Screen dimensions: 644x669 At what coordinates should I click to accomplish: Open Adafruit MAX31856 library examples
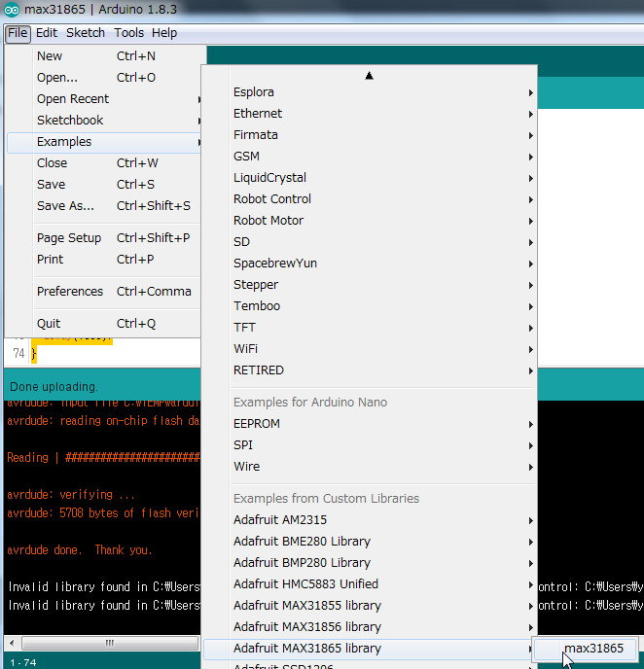pyautogui.click(x=370, y=627)
